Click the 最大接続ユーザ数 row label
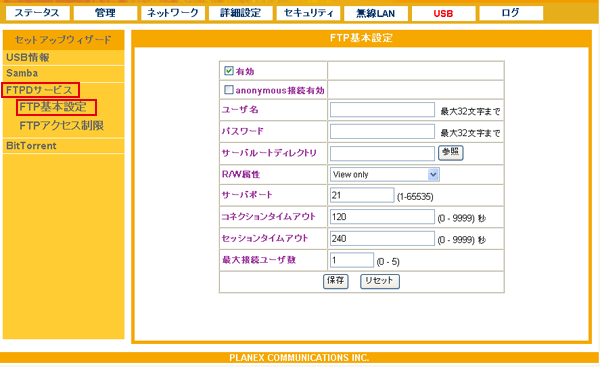600x367 pixels. pos(259,260)
